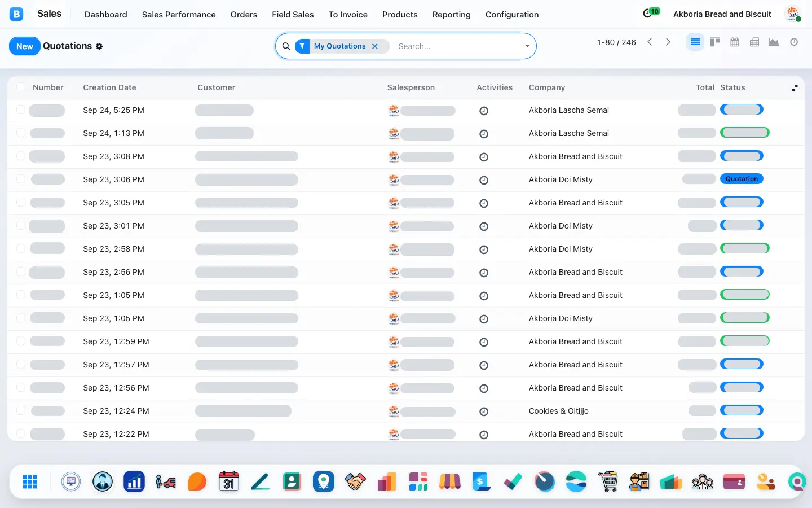812x508 pixels.
Task: Open the activities notification with badge 10
Action: (x=651, y=13)
